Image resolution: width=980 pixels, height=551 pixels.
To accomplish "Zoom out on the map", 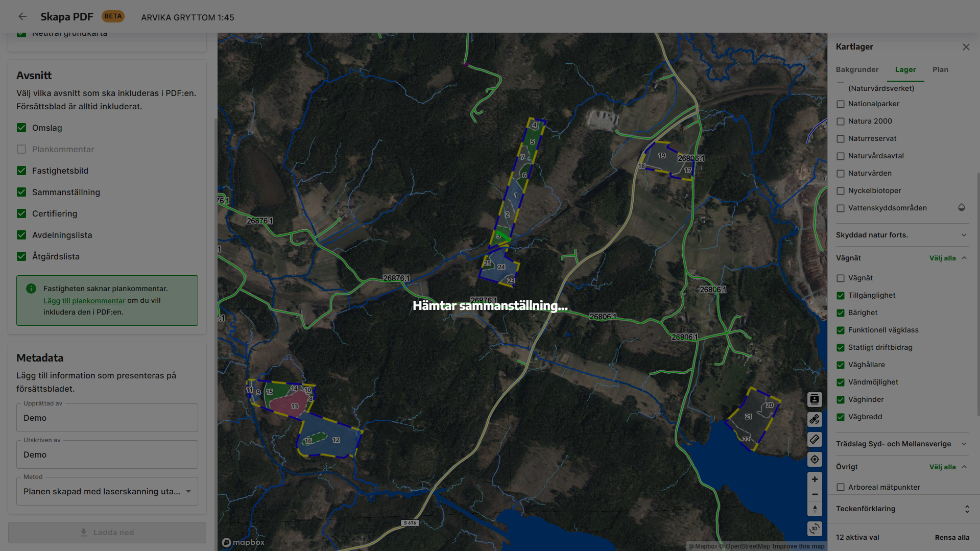I will point(815,494).
